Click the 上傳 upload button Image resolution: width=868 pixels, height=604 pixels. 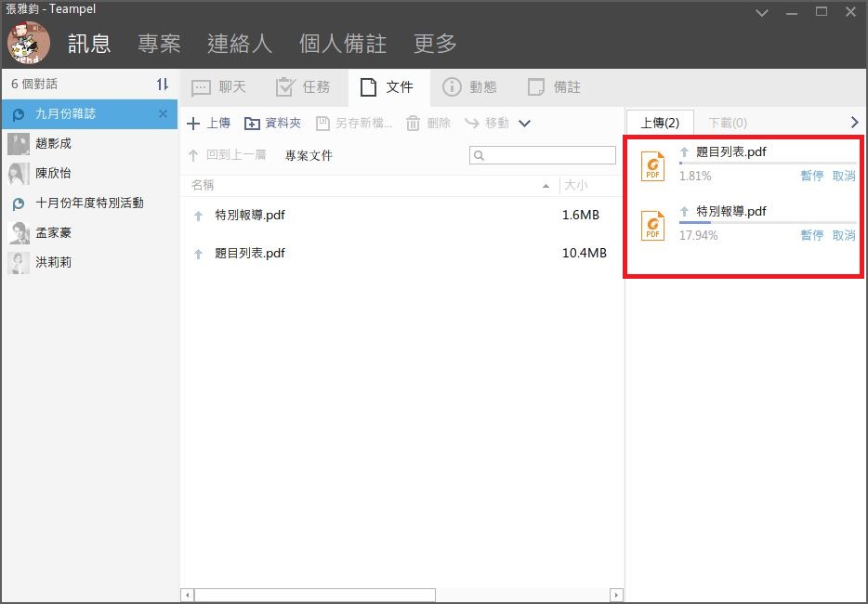click(x=209, y=124)
